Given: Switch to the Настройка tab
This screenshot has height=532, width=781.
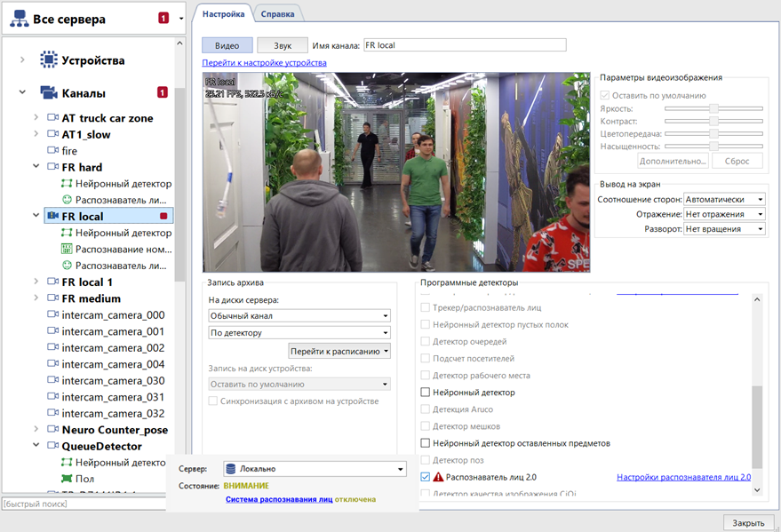Looking at the screenshot, I should point(223,14).
